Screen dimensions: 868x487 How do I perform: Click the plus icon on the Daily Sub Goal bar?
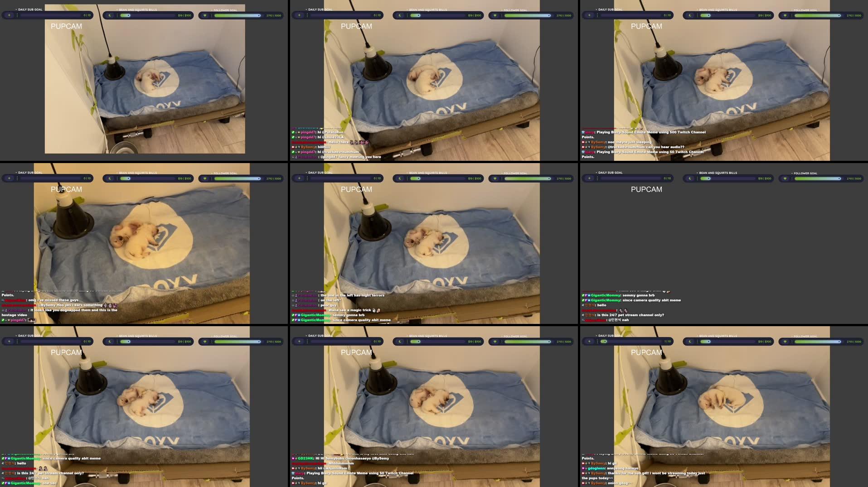(9, 15)
